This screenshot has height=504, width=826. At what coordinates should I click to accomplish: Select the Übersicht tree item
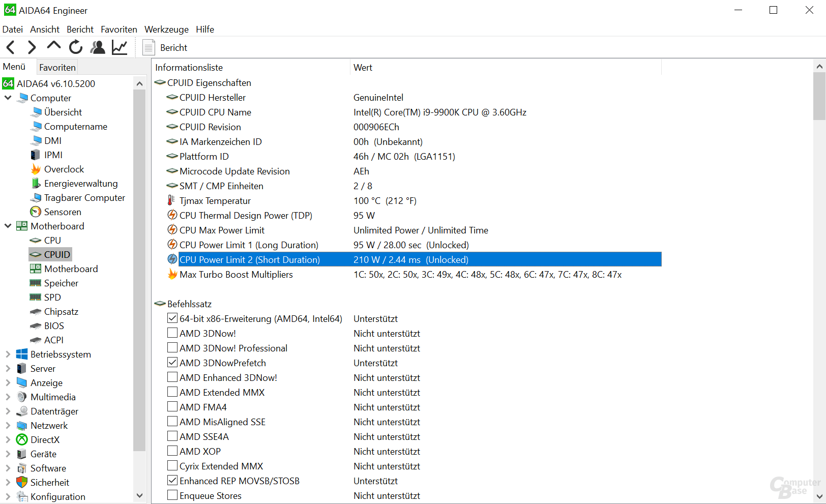coord(63,112)
